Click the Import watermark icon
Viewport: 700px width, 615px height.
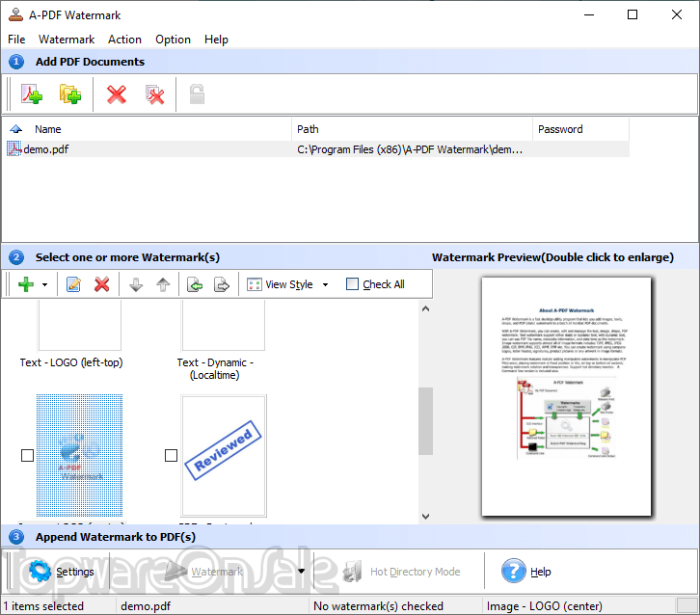coord(195,284)
